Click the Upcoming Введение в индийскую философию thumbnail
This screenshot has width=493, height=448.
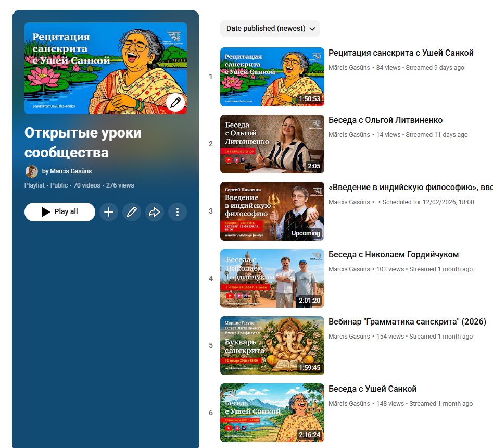(272, 211)
